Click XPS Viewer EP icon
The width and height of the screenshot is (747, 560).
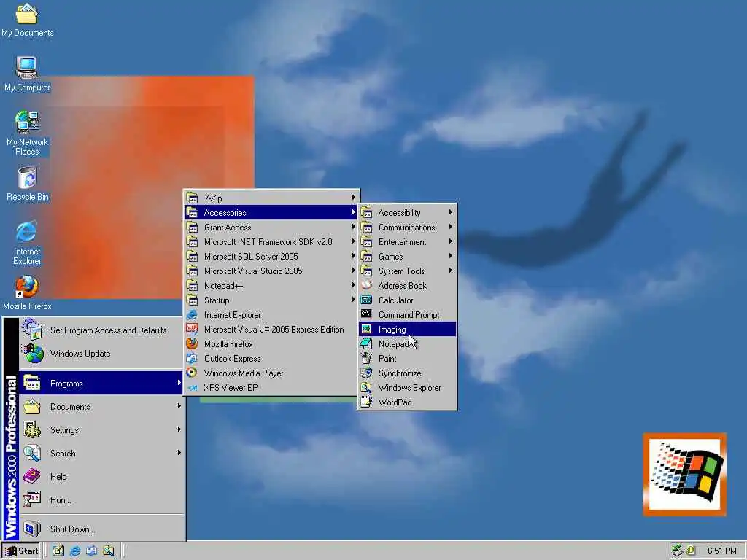(192, 388)
